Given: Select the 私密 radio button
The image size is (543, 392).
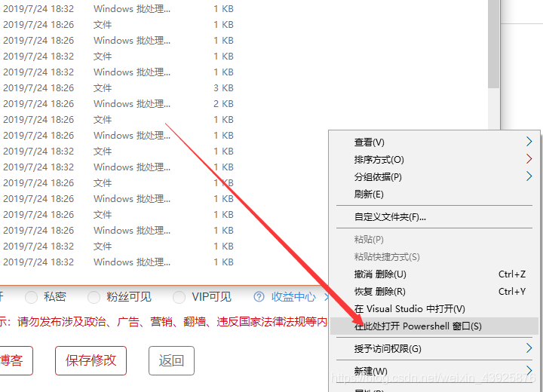Looking at the screenshot, I should (31, 297).
